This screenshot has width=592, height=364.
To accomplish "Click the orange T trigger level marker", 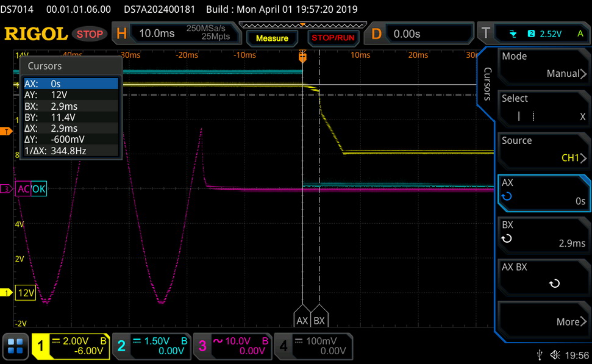I will click(x=6, y=132).
